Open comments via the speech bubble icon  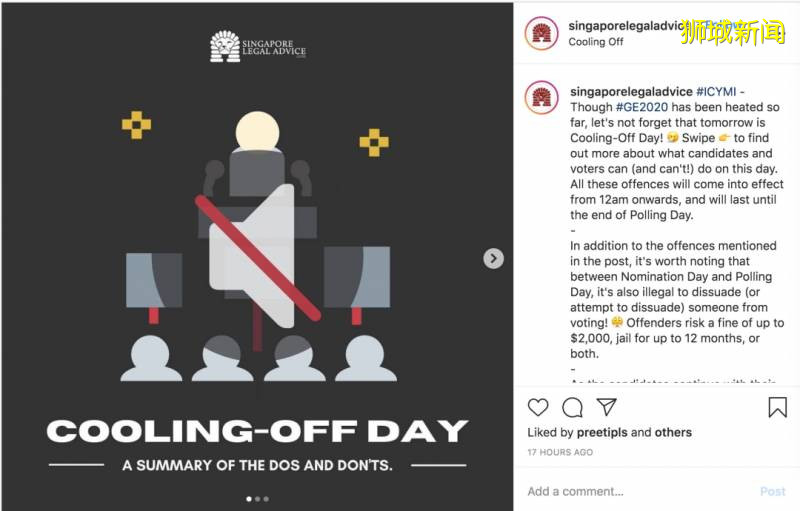click(x=572, y=407)
